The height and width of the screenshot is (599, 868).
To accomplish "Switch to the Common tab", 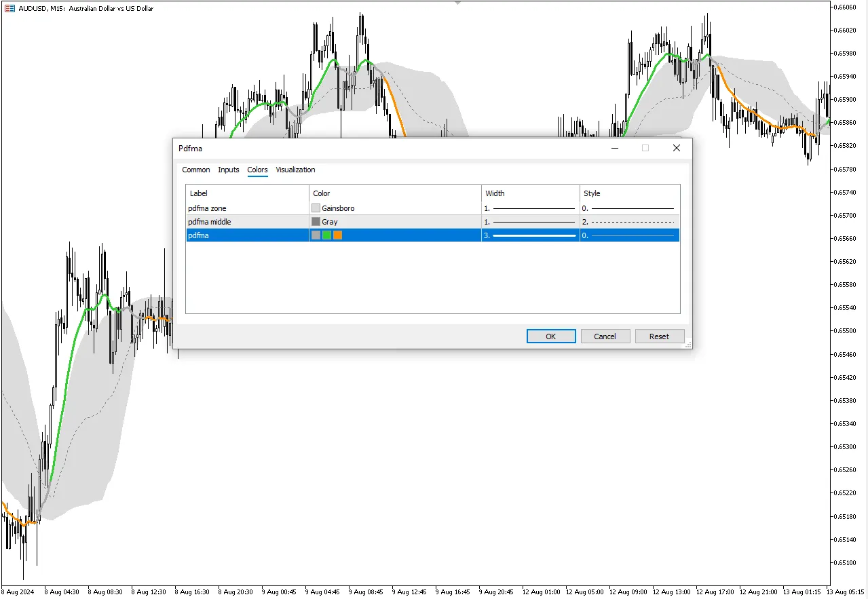I will point(196,170).
